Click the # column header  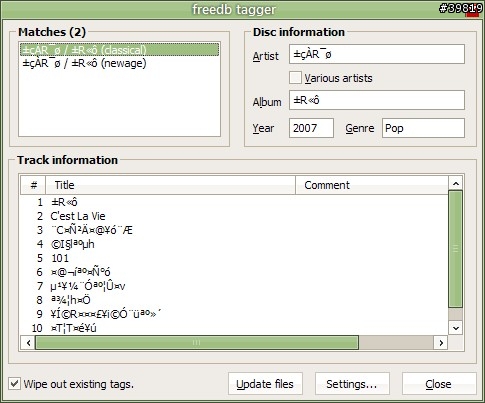(x=33, y=185)
